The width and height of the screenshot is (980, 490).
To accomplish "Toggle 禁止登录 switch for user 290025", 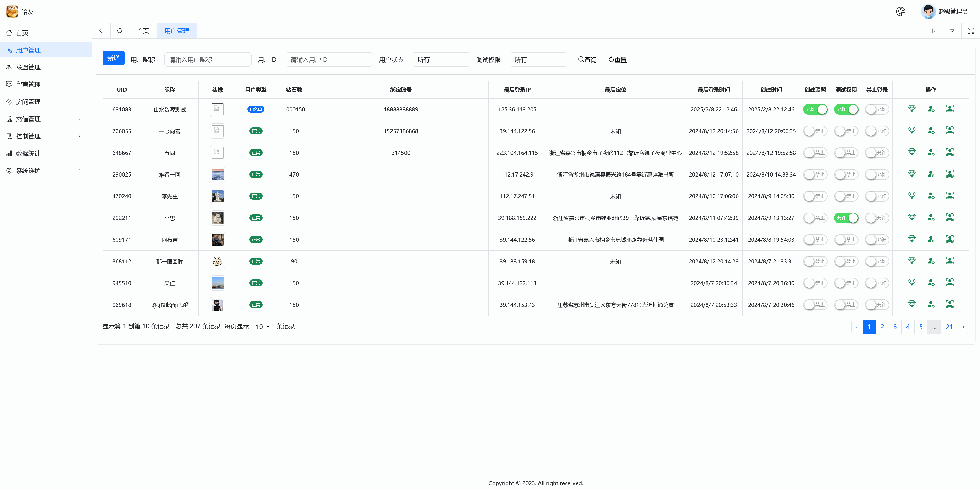I will [x=877, y=174].
